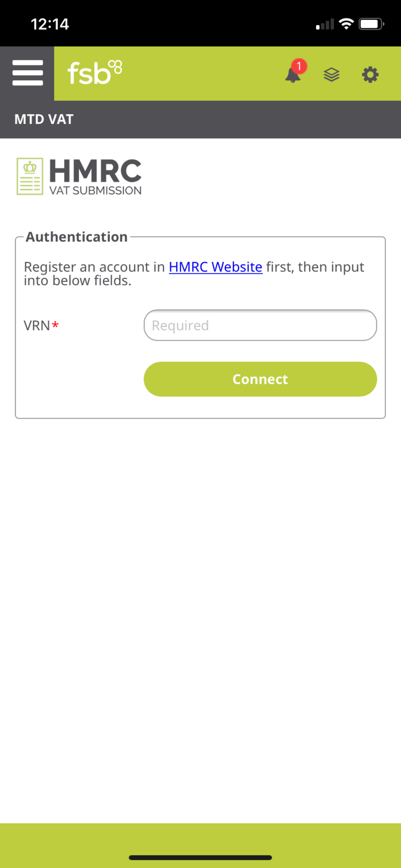Tap the cellular signal bars

(325, 24)
